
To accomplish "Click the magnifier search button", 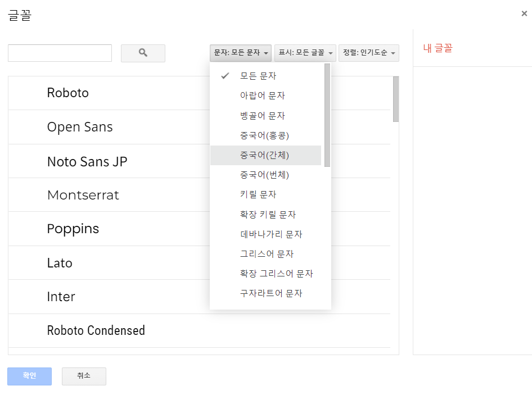I will (143, 53).
